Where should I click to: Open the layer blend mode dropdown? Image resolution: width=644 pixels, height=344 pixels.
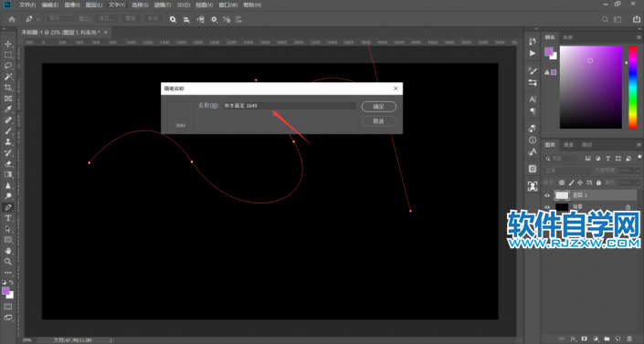(x=566, y=171)
